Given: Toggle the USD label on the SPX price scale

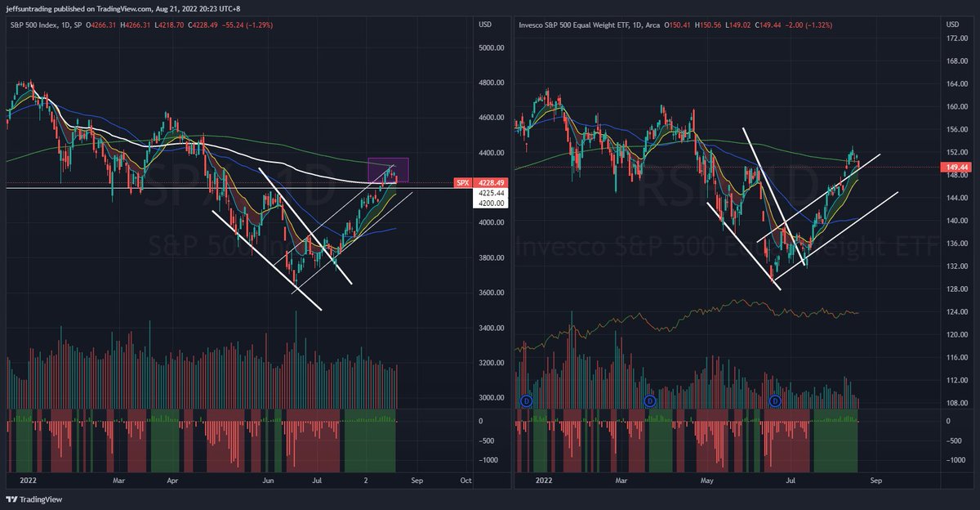Looking at the screenshot, I should [484, 25].
